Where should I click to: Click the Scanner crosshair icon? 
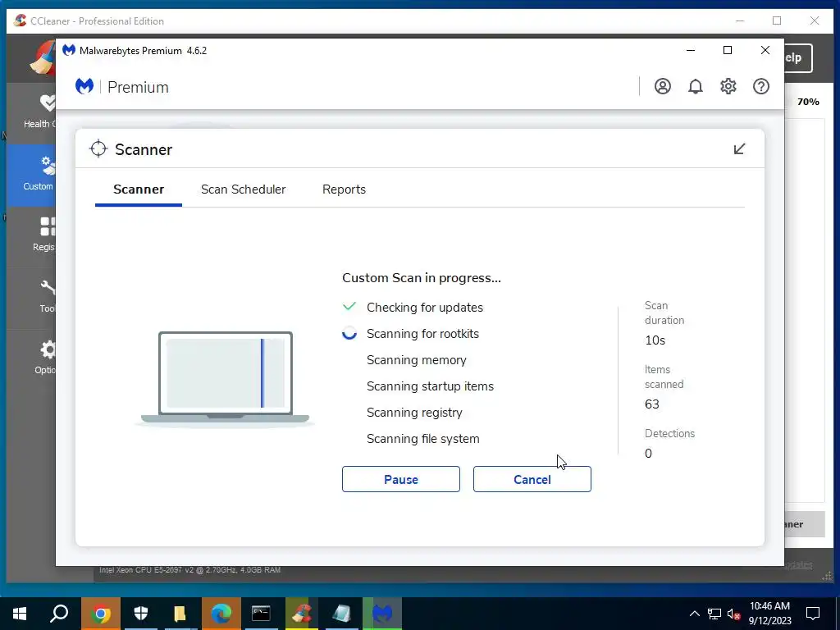point(98,149)
